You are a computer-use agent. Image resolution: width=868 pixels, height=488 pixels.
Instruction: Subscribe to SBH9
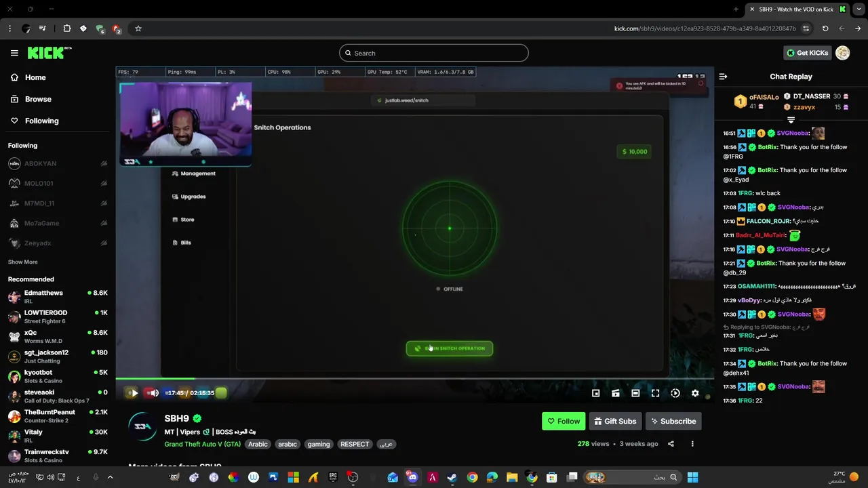click(x=673, y=421)
